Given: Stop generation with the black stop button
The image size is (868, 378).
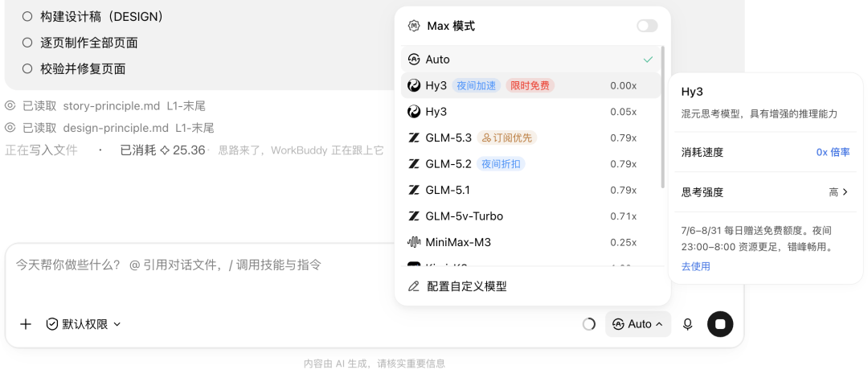Looking at the screenshot, I should [x=720, y=324].
